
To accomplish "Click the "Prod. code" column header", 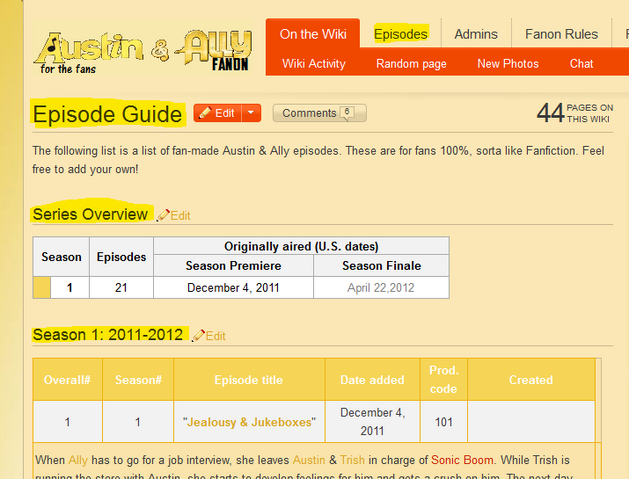I will [x=443, y=380].
